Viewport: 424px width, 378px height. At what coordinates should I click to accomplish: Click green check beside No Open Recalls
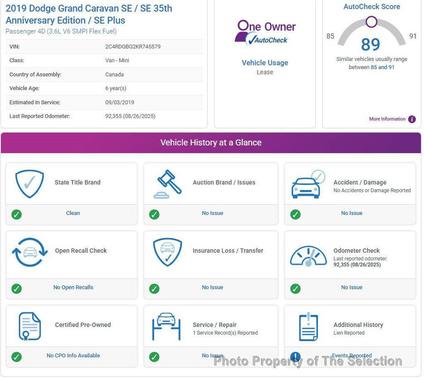pos(16,289)
